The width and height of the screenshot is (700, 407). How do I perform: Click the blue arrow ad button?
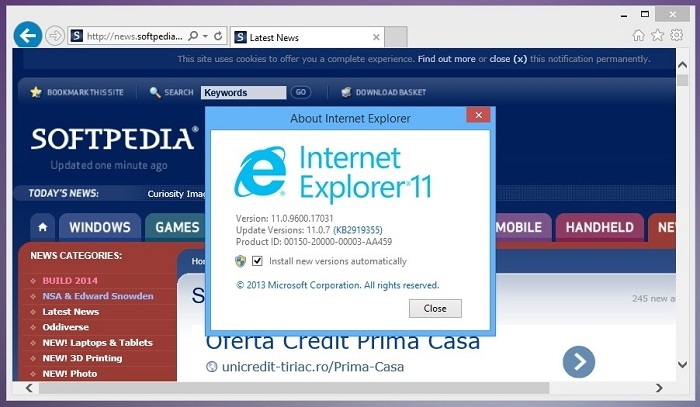point(578,361)
